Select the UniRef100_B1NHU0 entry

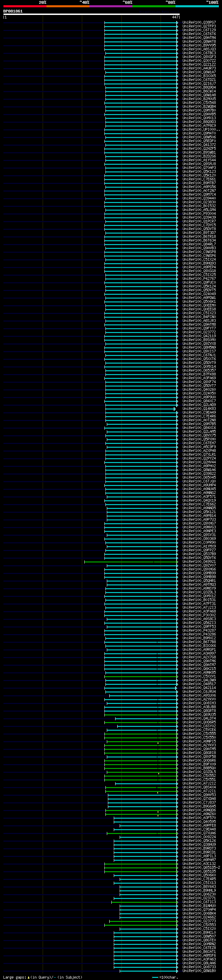199,906
